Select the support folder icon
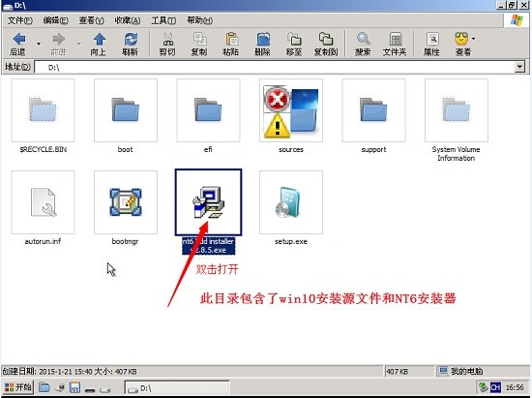The width and height of the screenshot is (532, 398). (x=373, y=110)
